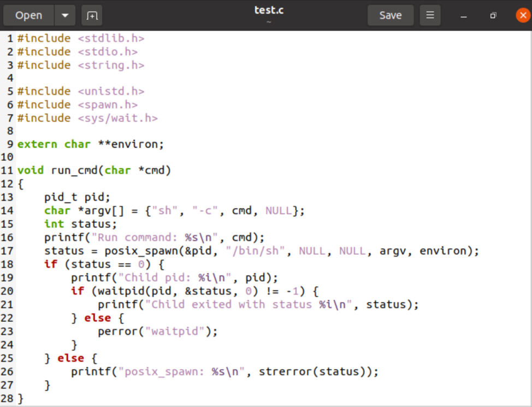Click the new document icon

point(92,15)
